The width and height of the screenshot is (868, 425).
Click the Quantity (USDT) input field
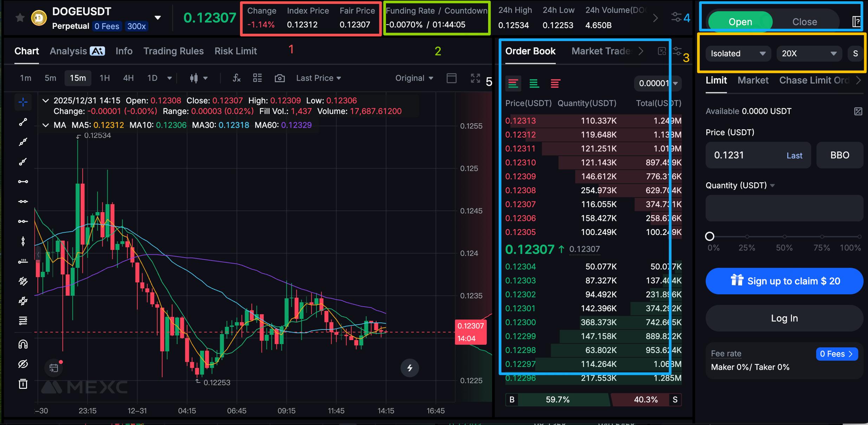pos(784,208)
